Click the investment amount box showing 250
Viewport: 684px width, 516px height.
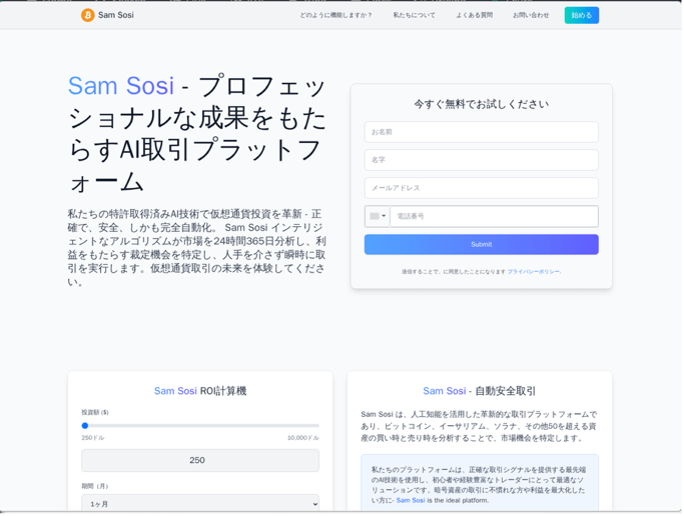tap(200, 460)
